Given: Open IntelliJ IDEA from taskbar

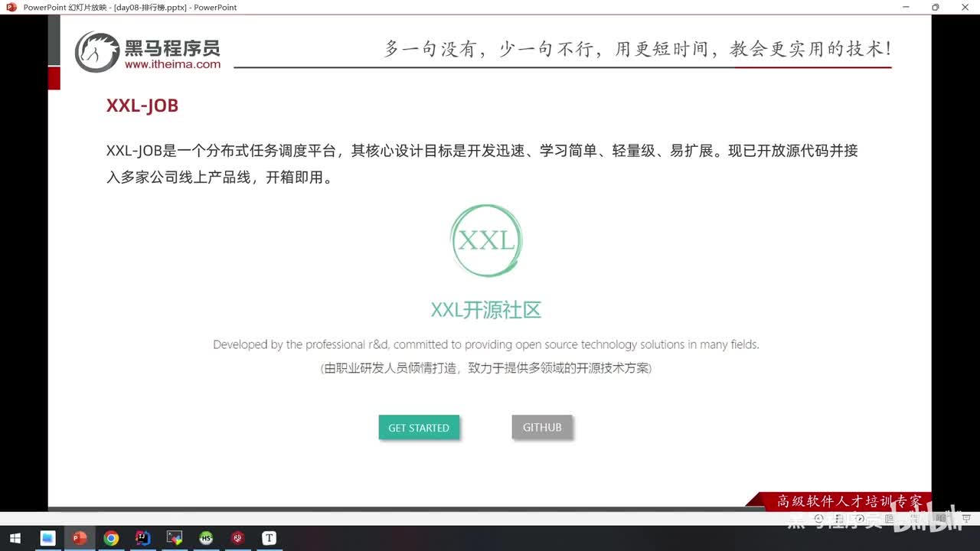Looking at the screenshot, I should [142, 538].
